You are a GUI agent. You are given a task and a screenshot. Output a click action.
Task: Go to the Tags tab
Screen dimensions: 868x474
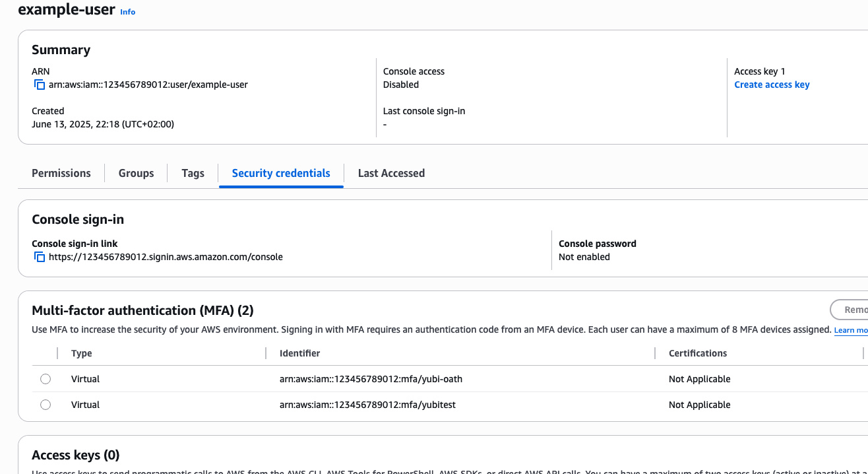pyautogui.click(x=193, y=173)
